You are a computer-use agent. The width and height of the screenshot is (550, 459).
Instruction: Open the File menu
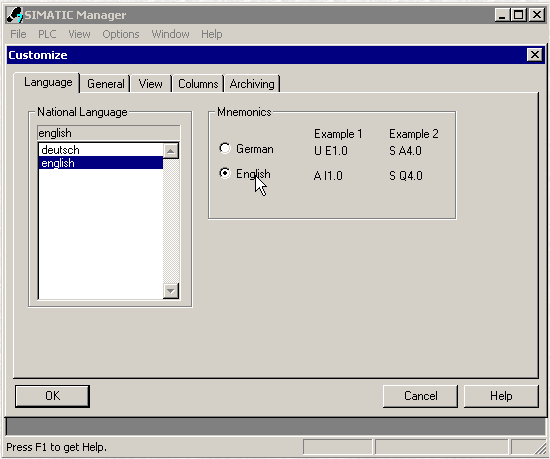click(18, 34)
